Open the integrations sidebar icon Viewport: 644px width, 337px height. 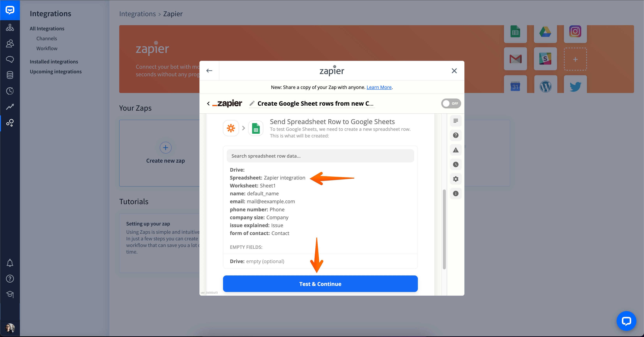10,123
